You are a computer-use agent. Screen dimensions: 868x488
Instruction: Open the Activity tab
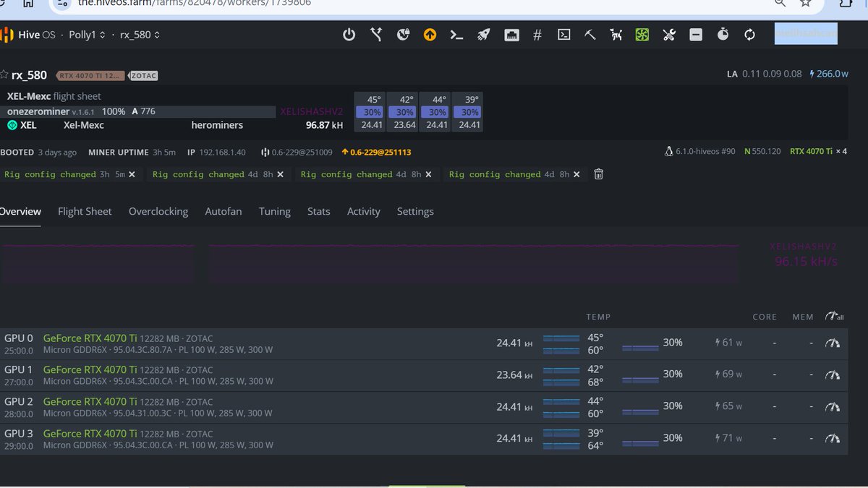coord(363,211)
